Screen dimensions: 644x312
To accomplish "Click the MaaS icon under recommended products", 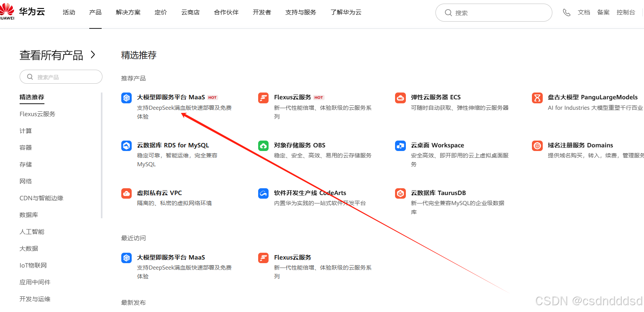I will coord(126,98).
